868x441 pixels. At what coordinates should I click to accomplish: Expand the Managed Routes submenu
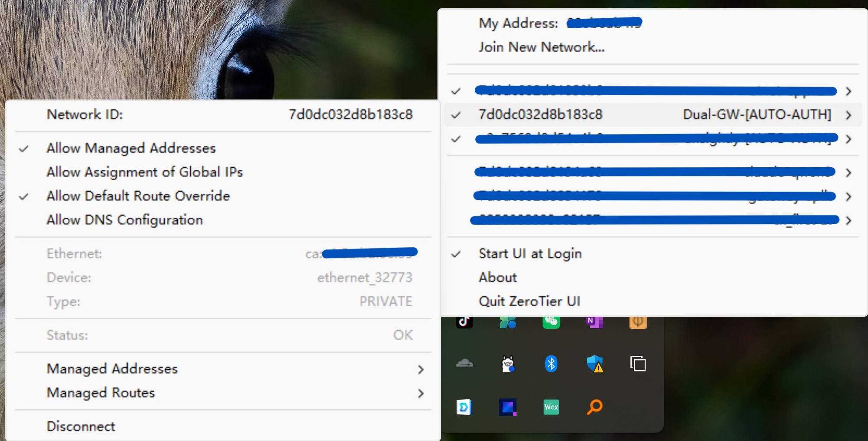pos(100,393)
